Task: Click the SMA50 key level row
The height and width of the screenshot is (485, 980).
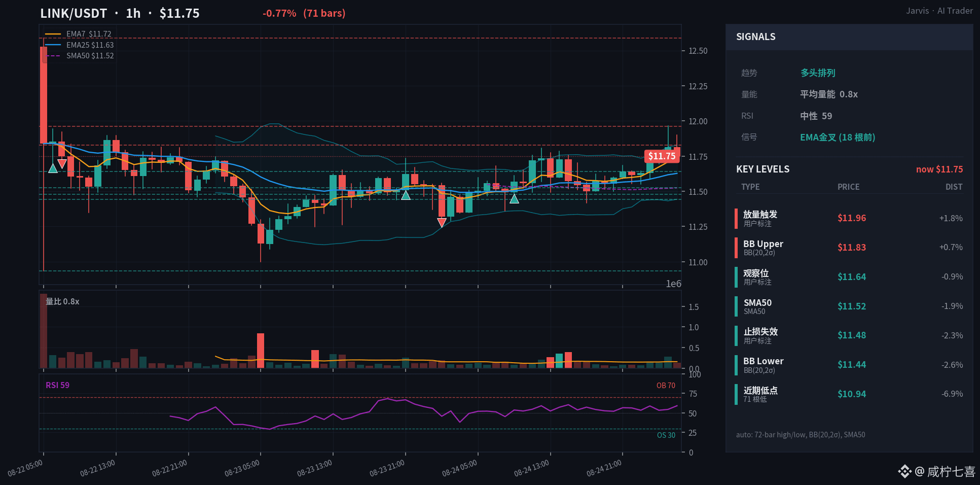Action: click(x=849, y=306)
